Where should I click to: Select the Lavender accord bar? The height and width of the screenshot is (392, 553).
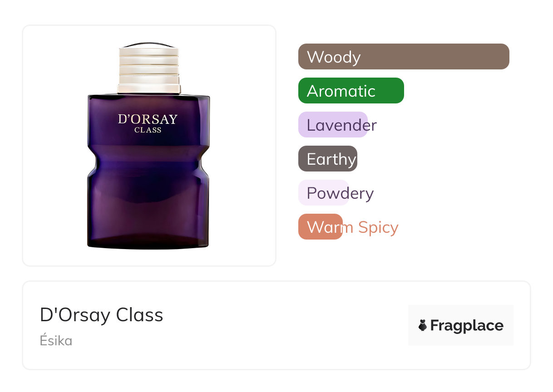(333, 125)
